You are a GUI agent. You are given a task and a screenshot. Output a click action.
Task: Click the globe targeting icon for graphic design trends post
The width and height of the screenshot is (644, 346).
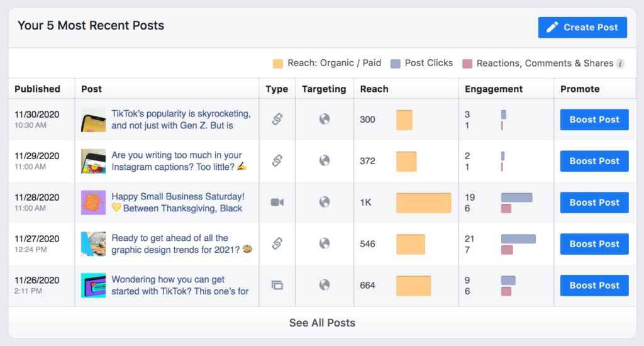coord(325,243)
